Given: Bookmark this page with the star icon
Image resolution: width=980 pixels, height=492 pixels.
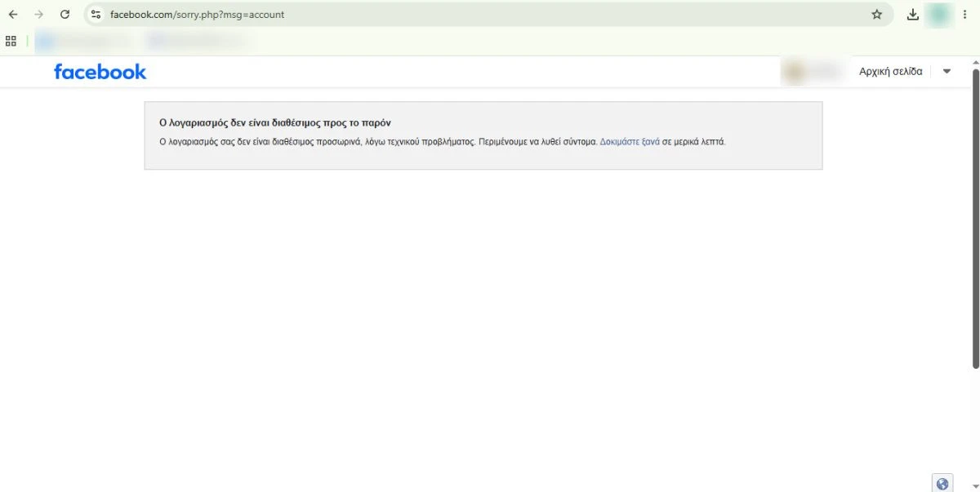Looking at the screenshot, I should pos(877,15).
